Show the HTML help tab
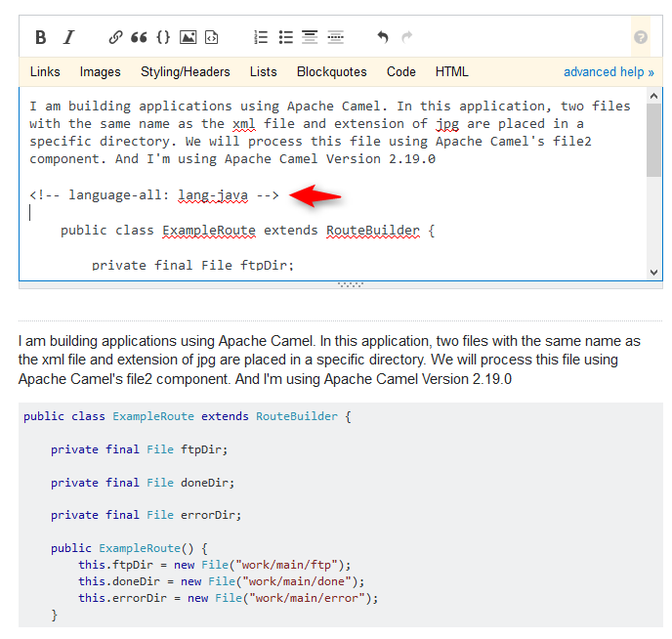Image resolution: width=672 pixels, height=639 pixels. tap(452, 71)
